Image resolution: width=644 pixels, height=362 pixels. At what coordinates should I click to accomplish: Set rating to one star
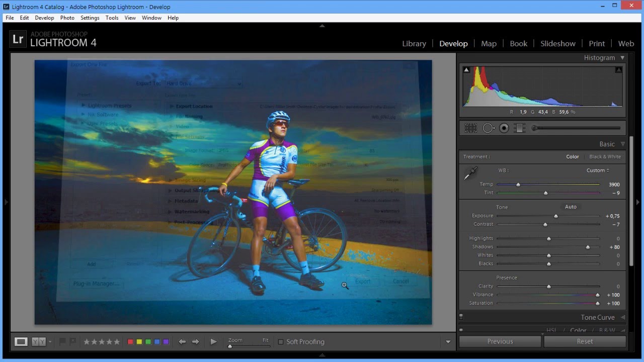tap(86, 342)
